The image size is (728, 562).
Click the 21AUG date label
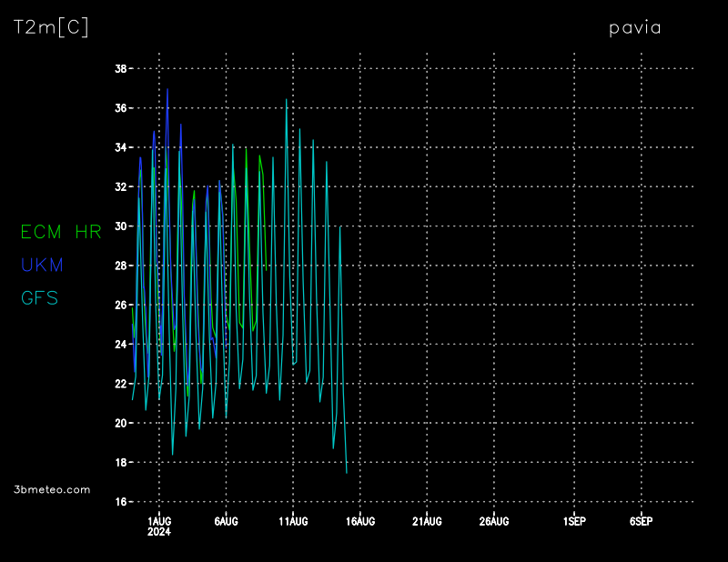tap(427, 521)
